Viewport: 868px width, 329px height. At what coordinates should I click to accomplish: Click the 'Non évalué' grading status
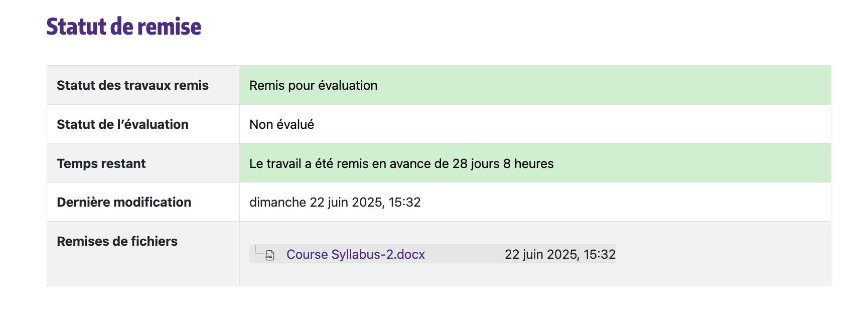tap(281, 124)
